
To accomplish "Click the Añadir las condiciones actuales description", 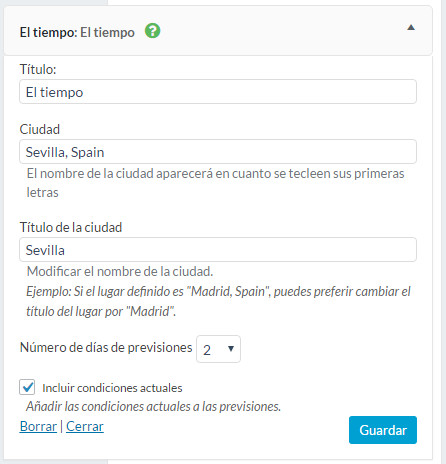I will [153, 406].
